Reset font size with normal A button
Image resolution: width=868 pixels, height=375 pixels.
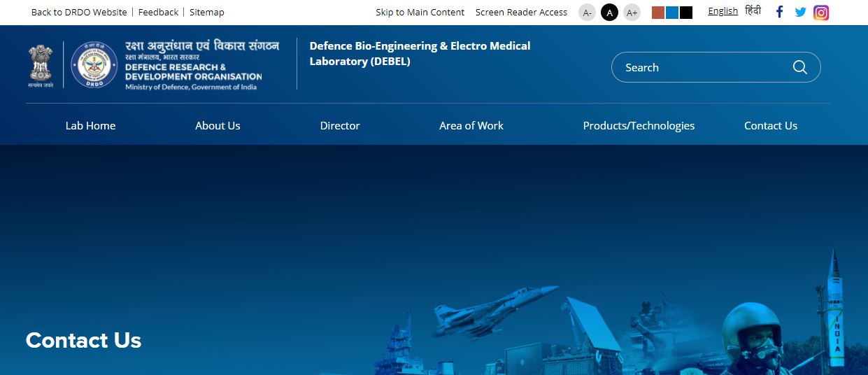click(x=609, y=13)
